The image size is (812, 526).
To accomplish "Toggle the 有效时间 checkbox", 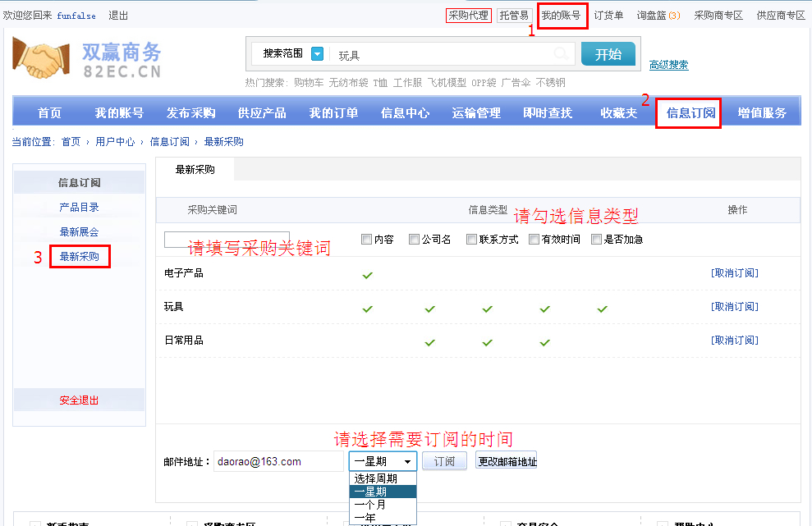I will pyautogui.click(x=534, y=240).
